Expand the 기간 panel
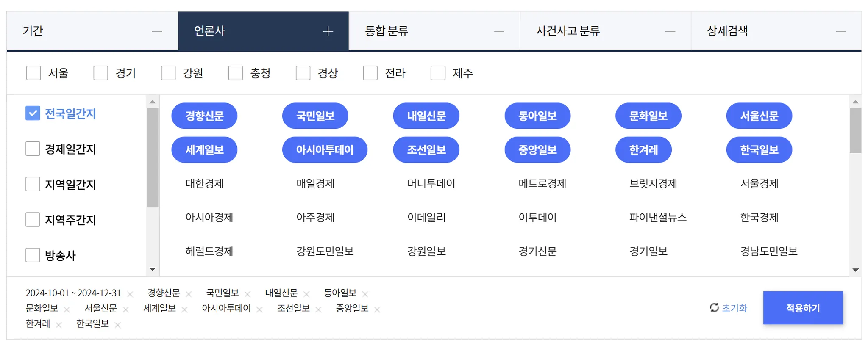This screenshot has height=348, width=868. point(157,31)
